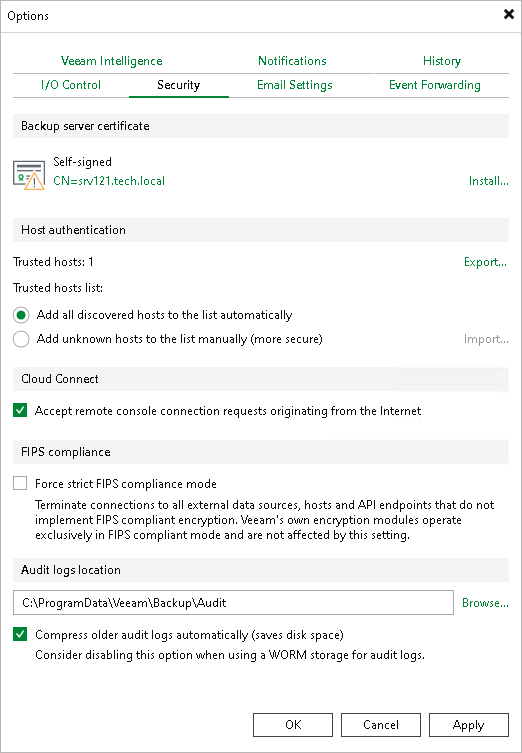Open the Veeam Intelligence tab
The height and width of the screenshot is (753, 522).
tap(111, 61)
